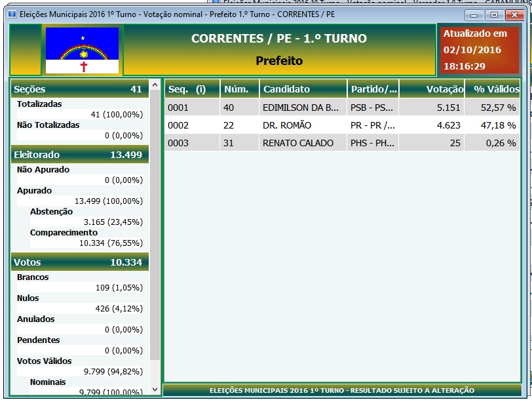Click the Apurado value 13.499 (100,00%)
Image resolution: width=532 pixels, height=402 pixels.
click(109, 201)
